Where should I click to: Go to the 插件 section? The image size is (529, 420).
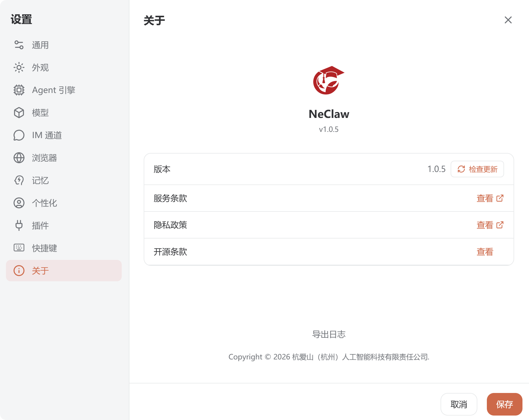click(64, 225)
